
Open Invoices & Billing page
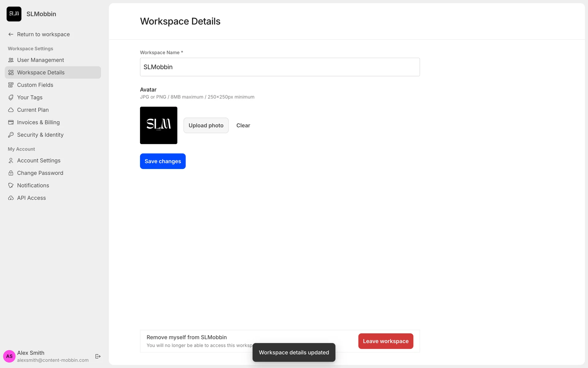pyautogui.click(x=38, y=122)
